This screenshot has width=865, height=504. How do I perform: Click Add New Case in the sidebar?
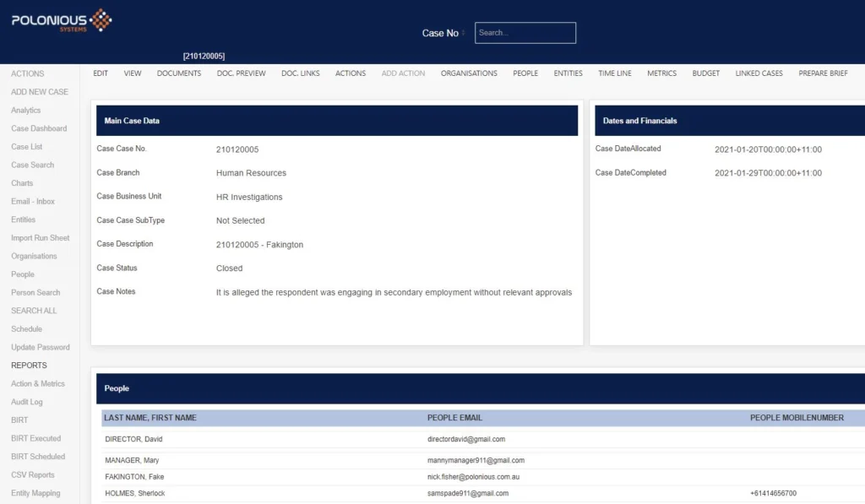[40, 92]
